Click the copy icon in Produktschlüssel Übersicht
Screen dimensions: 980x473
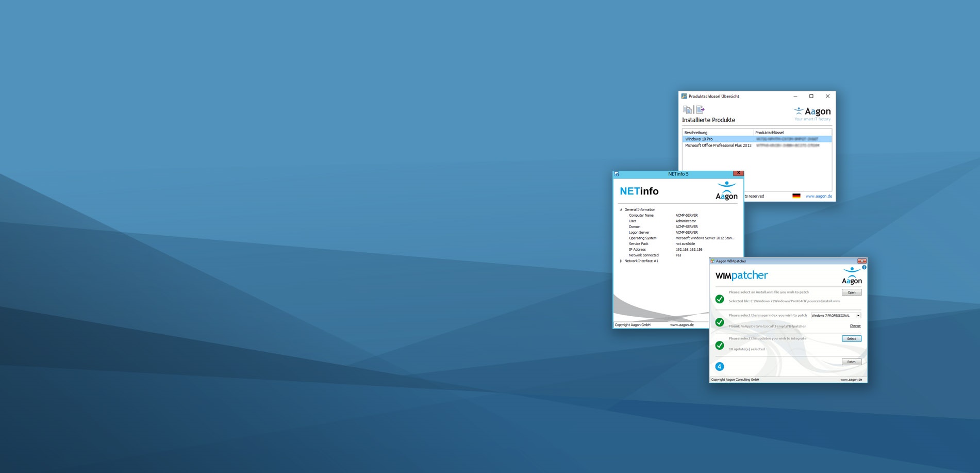pos(687,109)
